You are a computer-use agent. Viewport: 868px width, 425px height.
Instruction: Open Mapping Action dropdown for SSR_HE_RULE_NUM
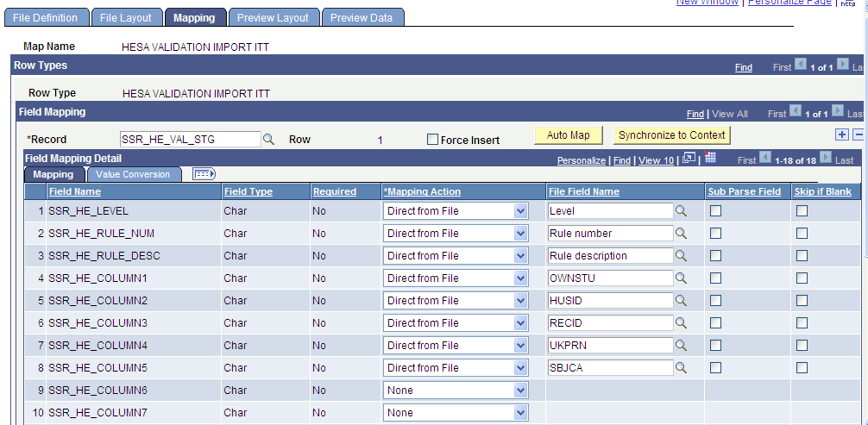click(456, 234)
